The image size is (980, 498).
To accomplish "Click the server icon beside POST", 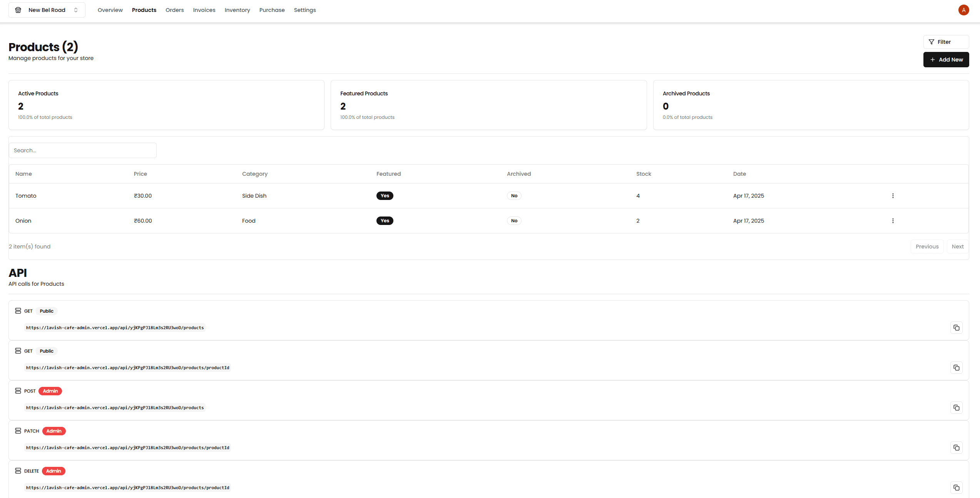I will 18,391.
